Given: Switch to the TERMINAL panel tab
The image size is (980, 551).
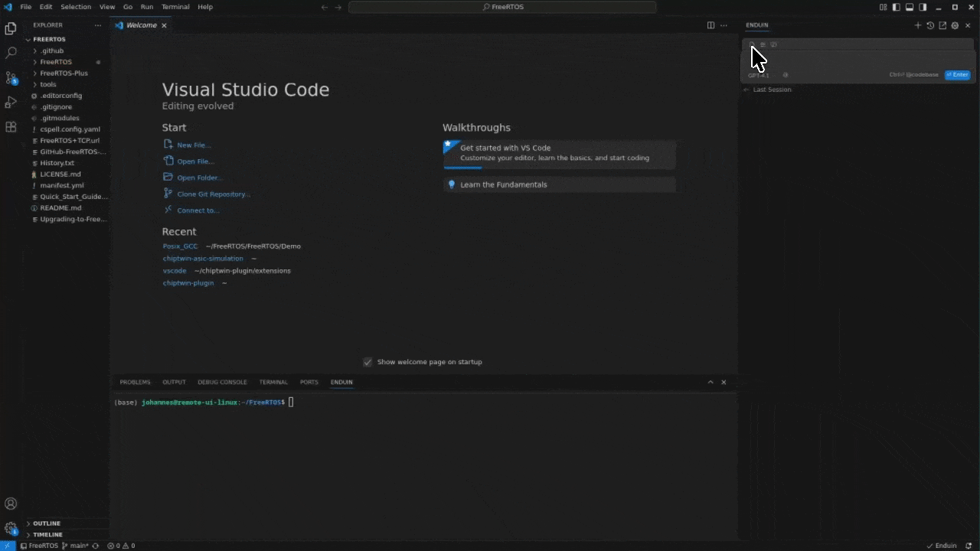Looking at the screenshot, I should (273, 382).
